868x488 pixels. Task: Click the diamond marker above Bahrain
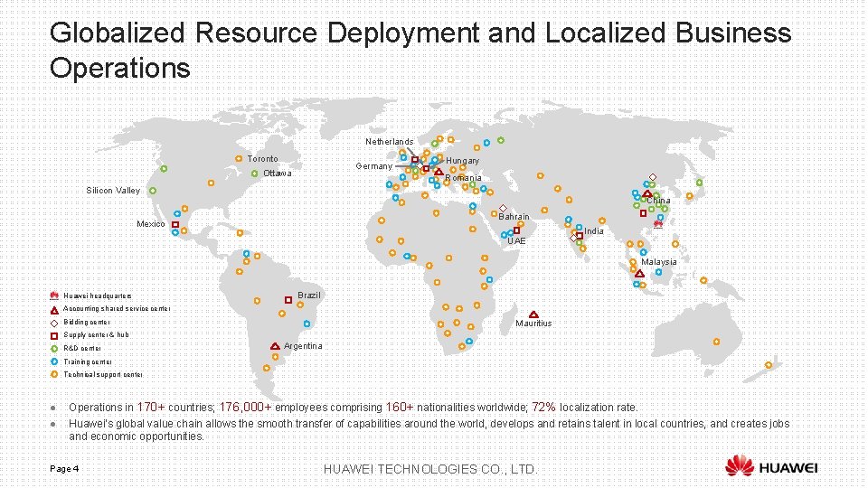click(x=503, y=208)
